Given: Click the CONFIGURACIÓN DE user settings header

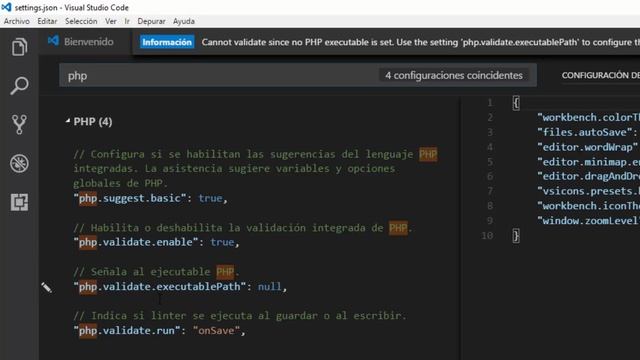Looking at the screenshot, I should tap(600, 76).
